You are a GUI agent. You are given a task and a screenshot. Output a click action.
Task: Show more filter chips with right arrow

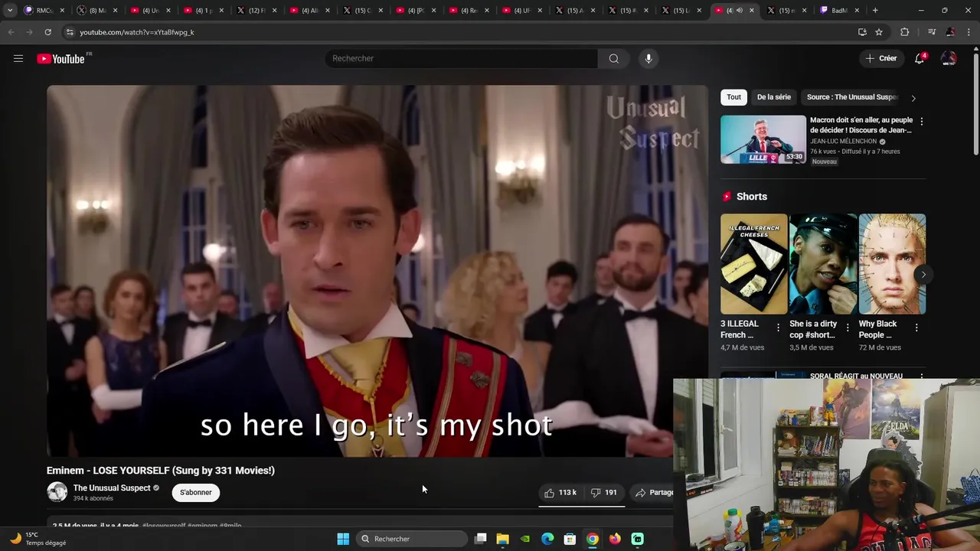pos(913,98)
